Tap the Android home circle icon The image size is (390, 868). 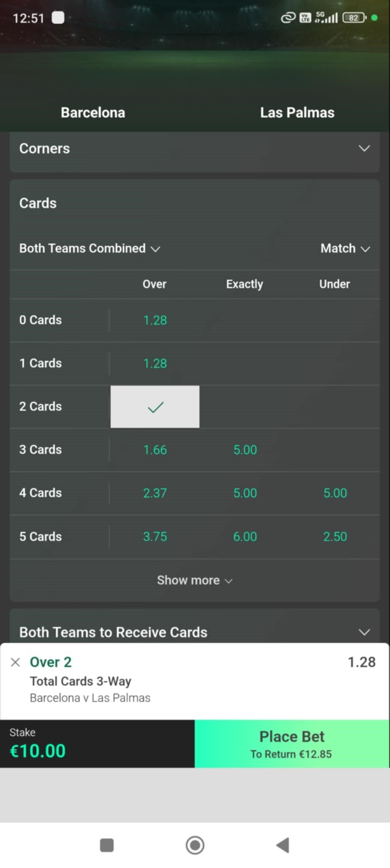pyautogui.click(x=195, y=845)
